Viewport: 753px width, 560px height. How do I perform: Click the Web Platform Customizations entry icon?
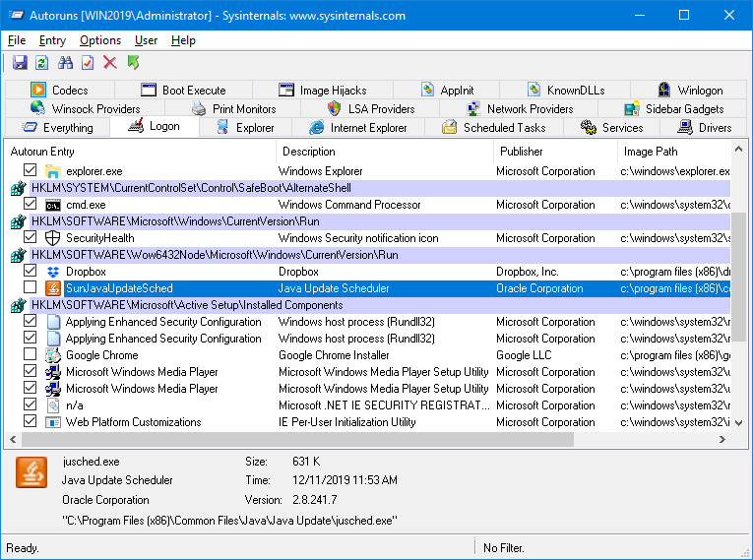point(53,422)
